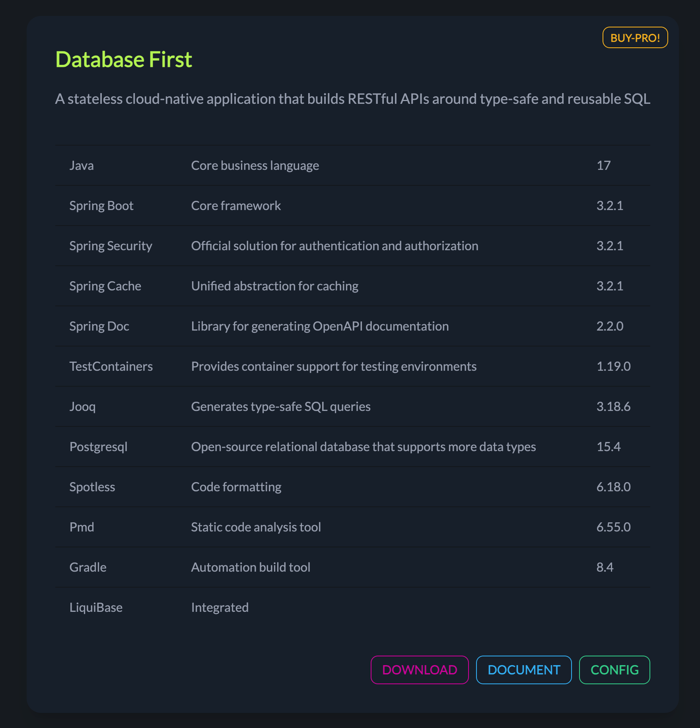Select the authentication and authorization description
The width and height of the screenshot is (700, 728).
coord(334,246)
